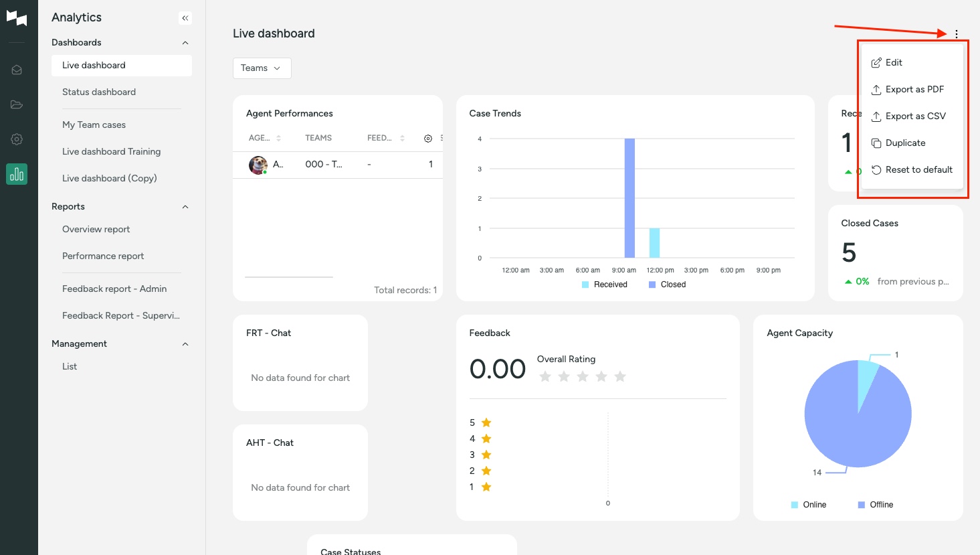Click the 0.00 overall rating value

(498, 369)
